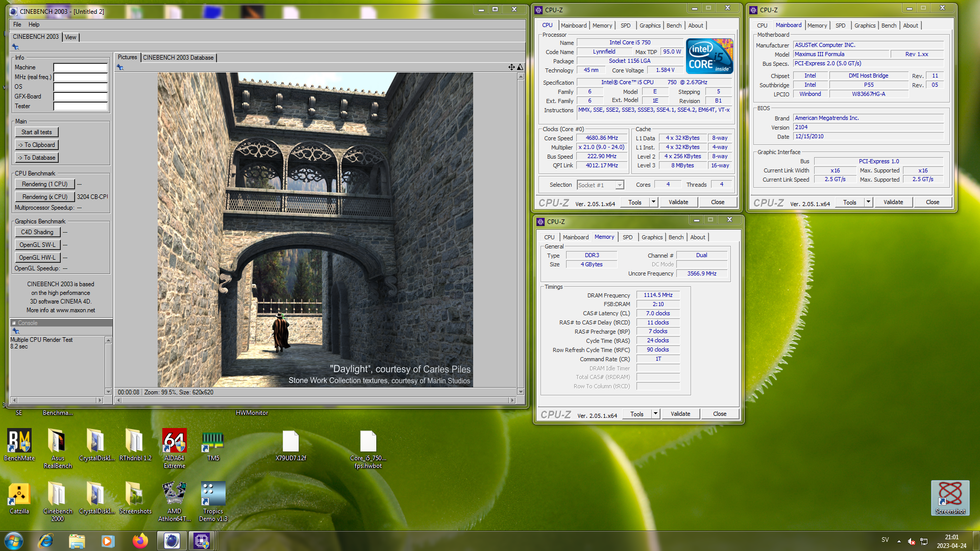
Task: Run the Rendering (x CPU) benchmark
Action: [45, 197]
